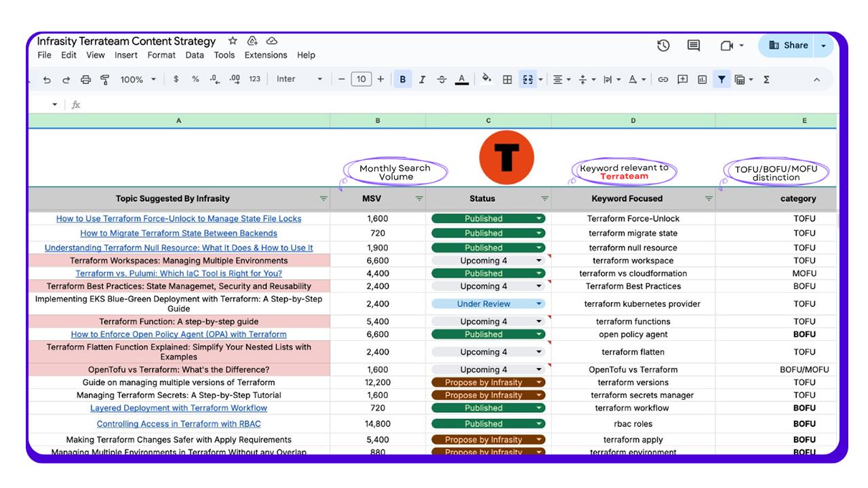Open merge type dropdown arrow
Image resolution: width=868 pixels, height=488 pixels.
540,80
